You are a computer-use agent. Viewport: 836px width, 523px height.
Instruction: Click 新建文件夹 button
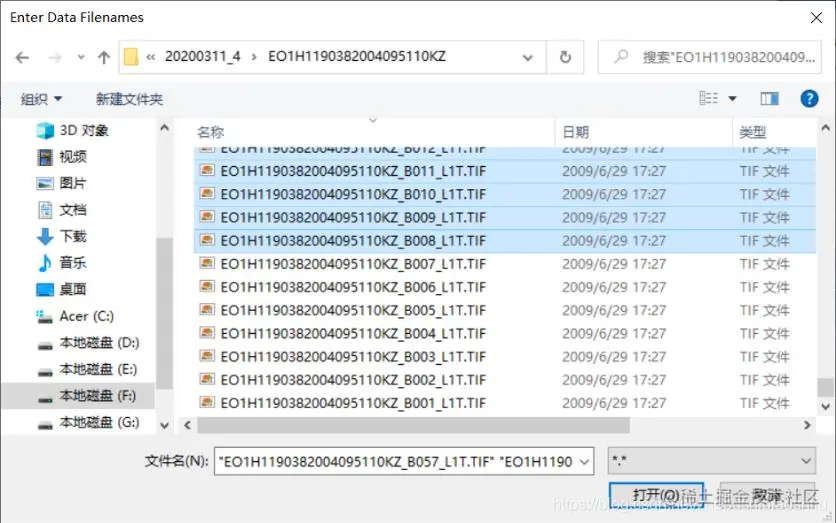pyautogui.click(x=129, y=99)
